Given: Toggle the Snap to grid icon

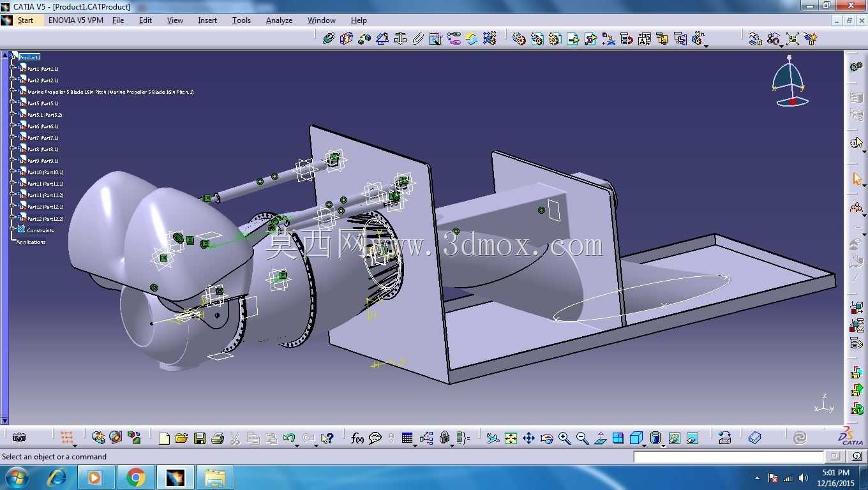Looking at the screenshot, I should coord(66,438).
